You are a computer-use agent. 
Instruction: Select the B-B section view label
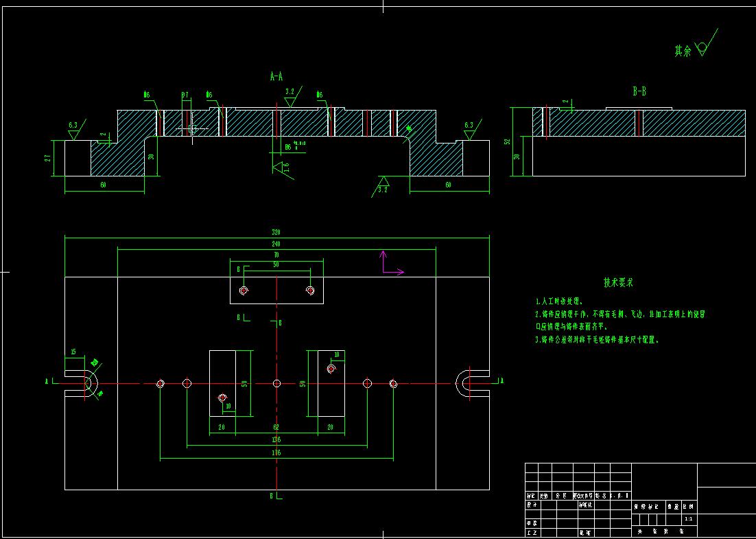click(x=639, y=91)
